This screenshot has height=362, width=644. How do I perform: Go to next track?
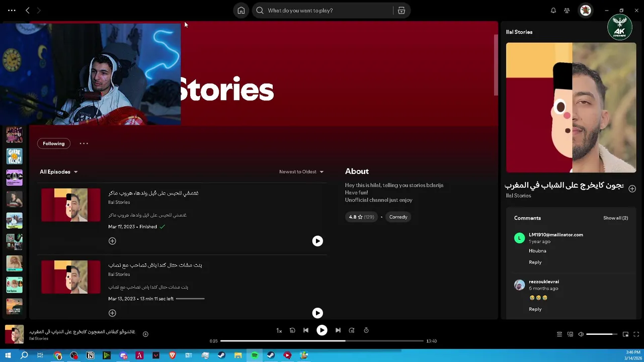coord(338,330)
